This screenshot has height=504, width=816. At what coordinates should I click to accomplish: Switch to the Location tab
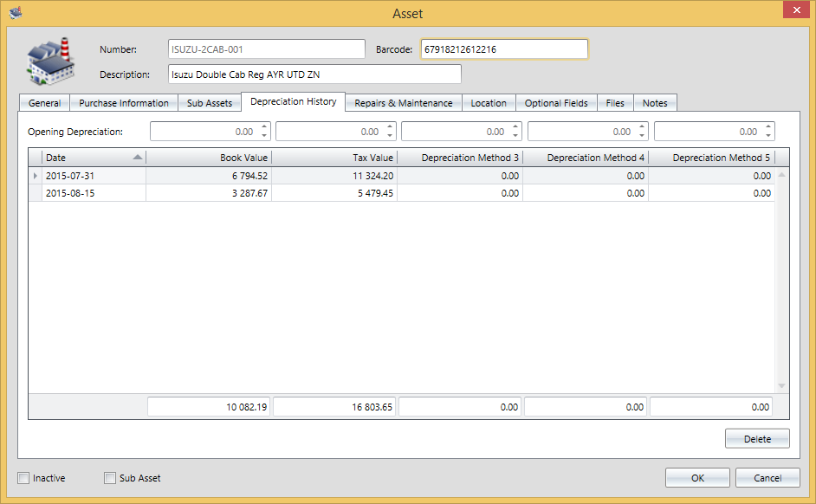[x=489, y=103]
